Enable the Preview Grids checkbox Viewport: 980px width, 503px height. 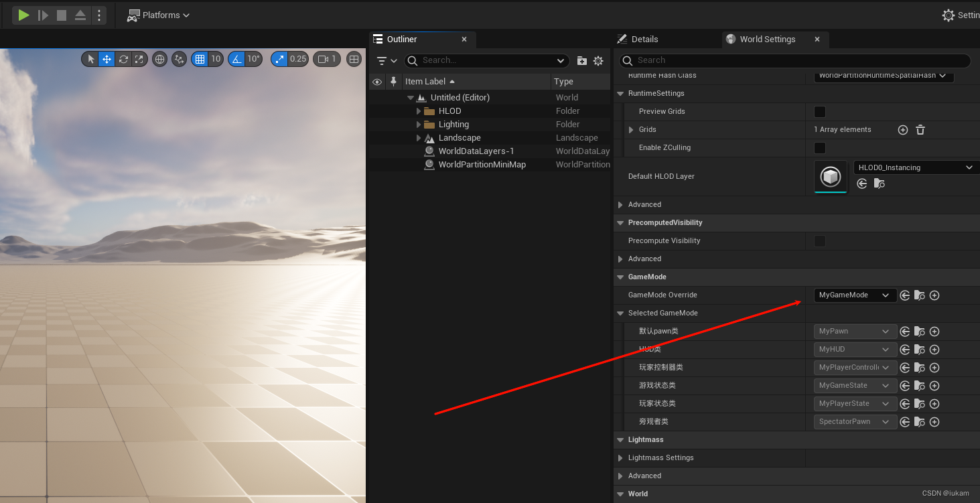[820, 112]
